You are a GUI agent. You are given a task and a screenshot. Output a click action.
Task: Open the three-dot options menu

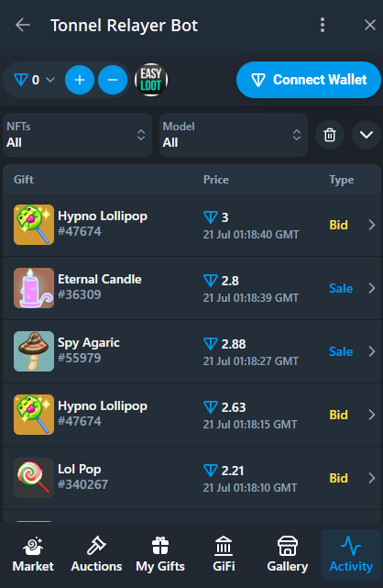pos(323,25)
